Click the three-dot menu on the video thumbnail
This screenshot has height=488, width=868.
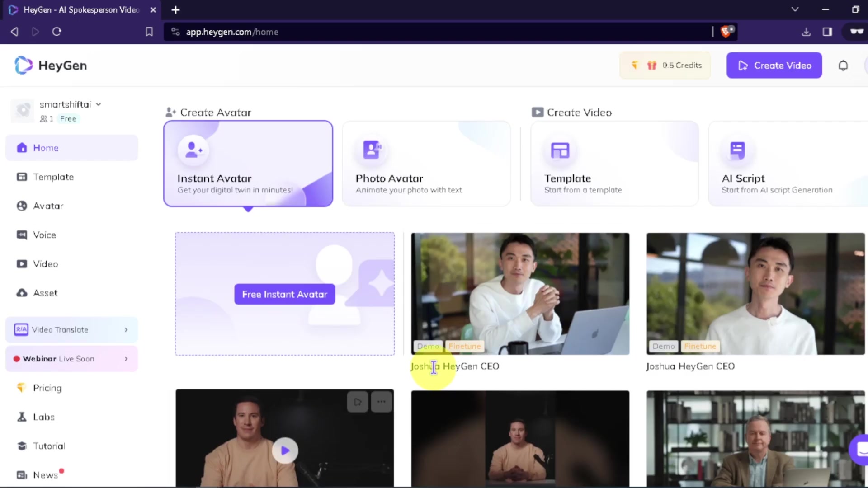pyautogui.click(x=381, y=402)
